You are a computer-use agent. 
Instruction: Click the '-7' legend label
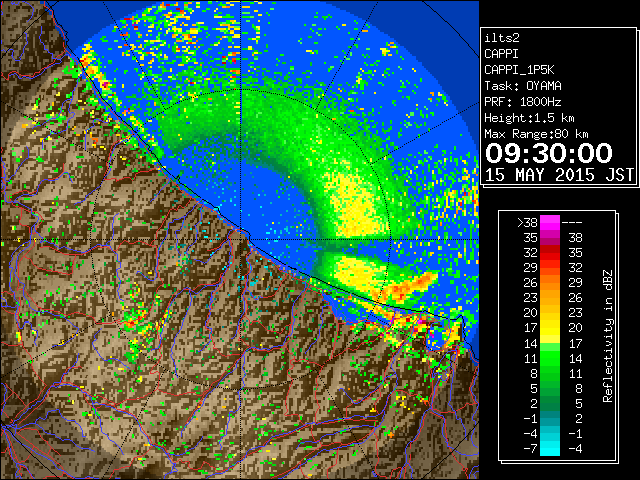click(530, 449)
